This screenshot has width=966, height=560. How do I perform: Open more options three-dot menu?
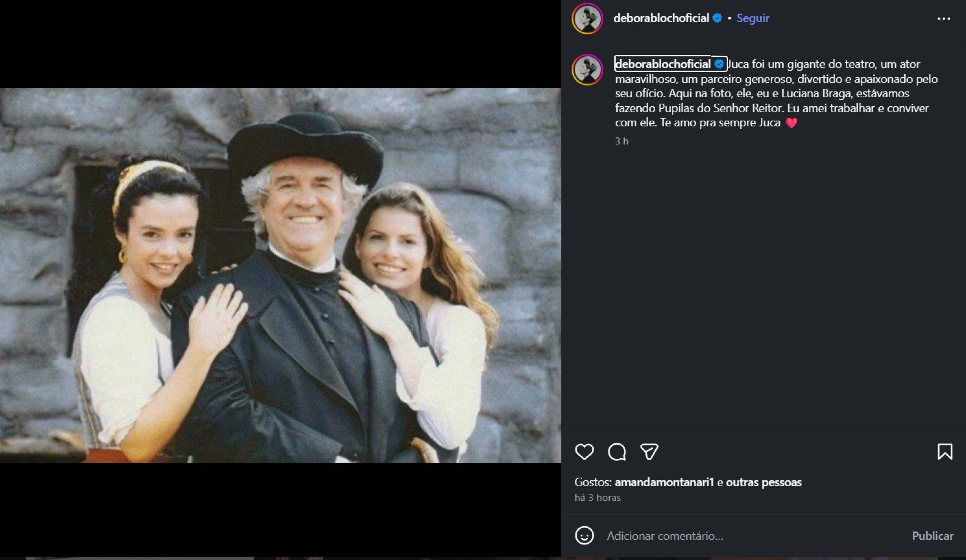click(943, 18)
